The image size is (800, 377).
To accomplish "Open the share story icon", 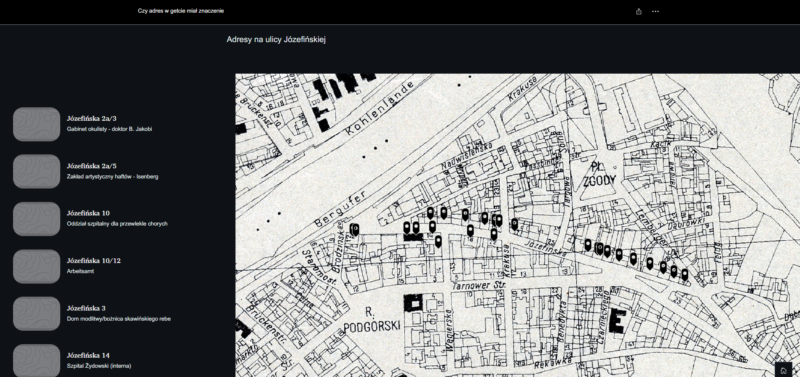I will [x=639, y=11].
